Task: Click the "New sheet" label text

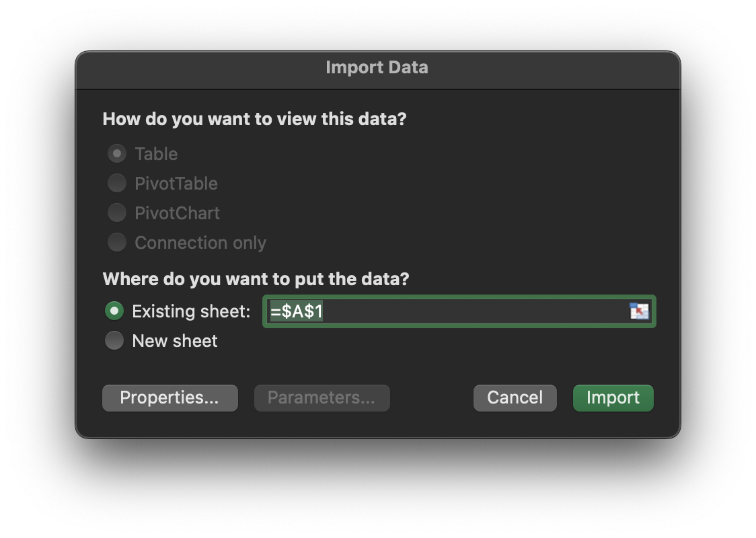Action: click(x=175, y=341)
